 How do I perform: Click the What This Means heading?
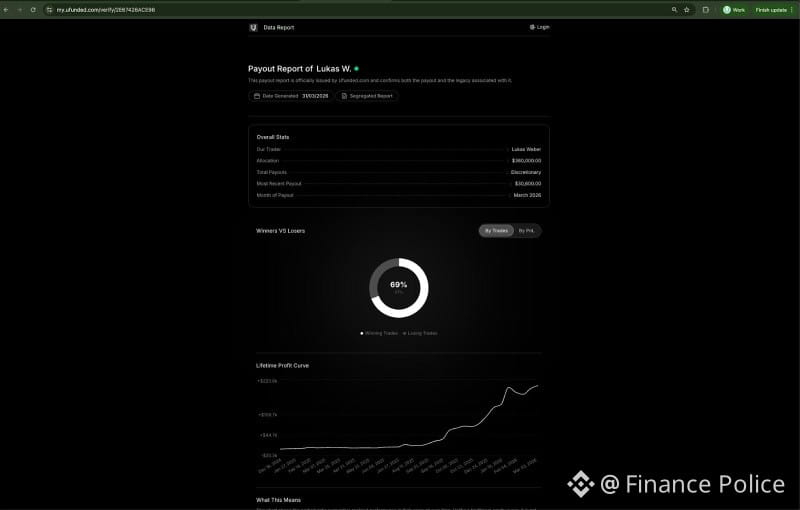[278, 500]
